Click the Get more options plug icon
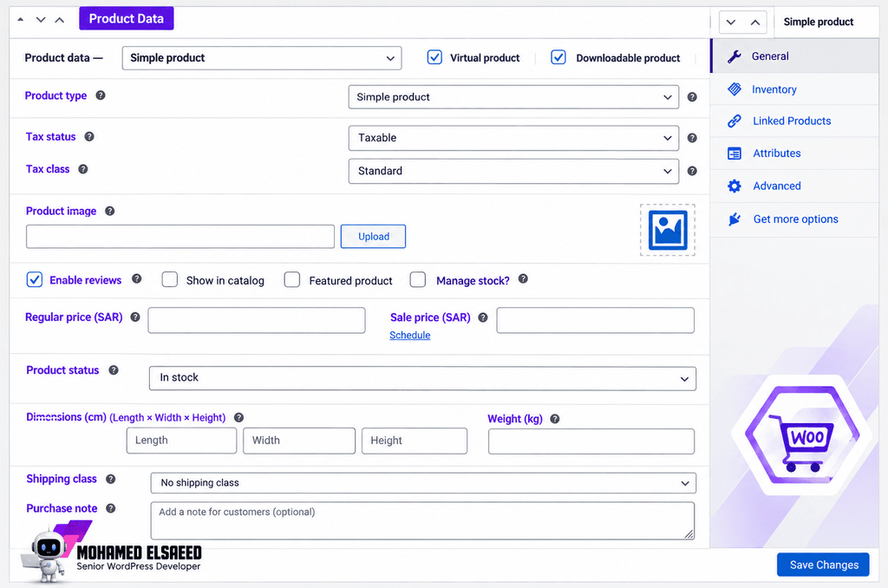Viewport: 888px width, 588px height. pyautogui.click(x=735, y=219)
